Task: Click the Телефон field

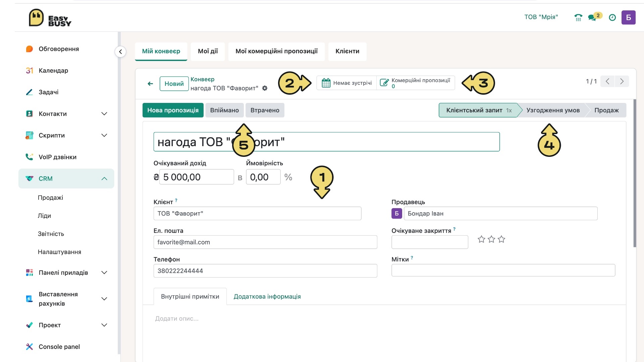Action: coord(265,271)
